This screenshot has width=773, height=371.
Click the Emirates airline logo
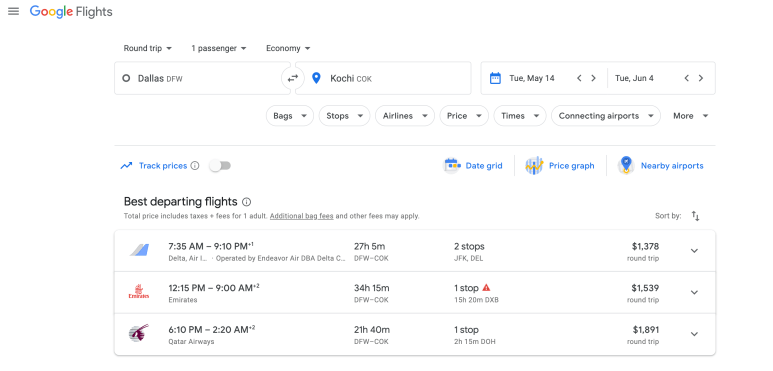pos(139,292)
